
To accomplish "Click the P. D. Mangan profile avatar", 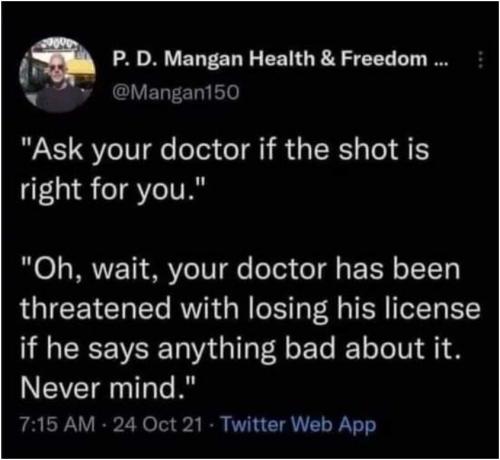I will pyautogui.click(x=58, y=75).
